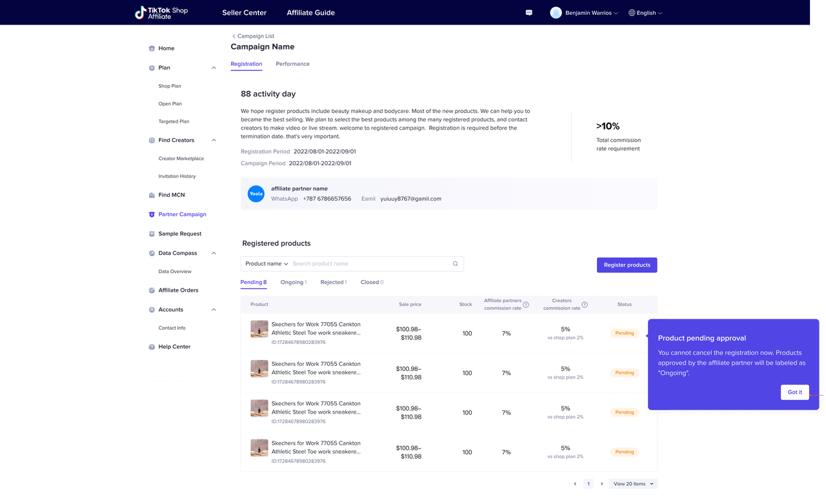Click the Product column header
The image size is (826, 504).
[x=259, y=305]
